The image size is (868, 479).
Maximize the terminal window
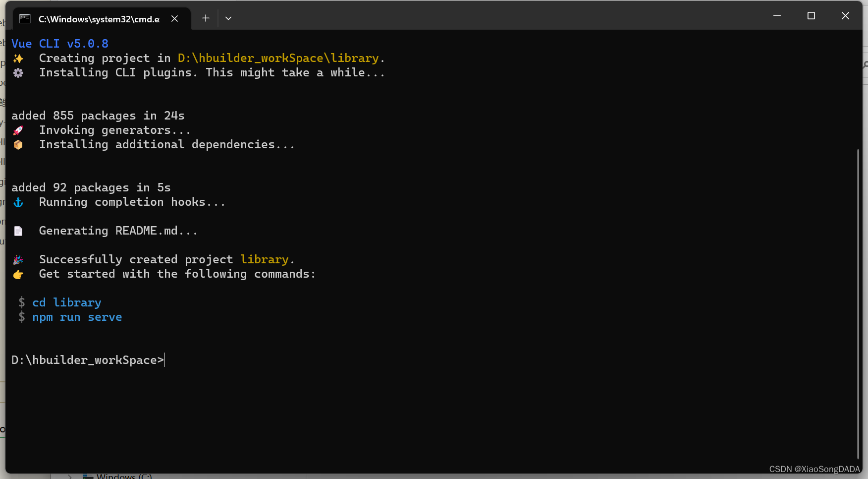coord(811,16)
